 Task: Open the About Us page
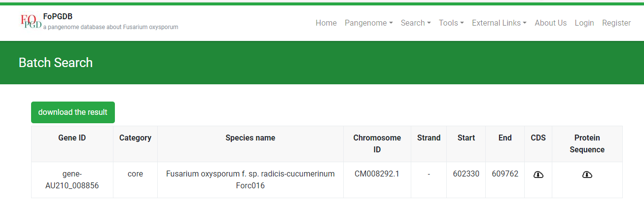[551, 23]
